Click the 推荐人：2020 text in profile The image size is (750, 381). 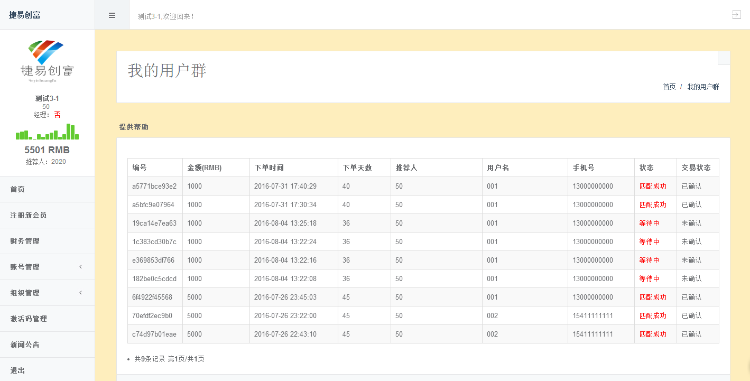pos(46,162)
